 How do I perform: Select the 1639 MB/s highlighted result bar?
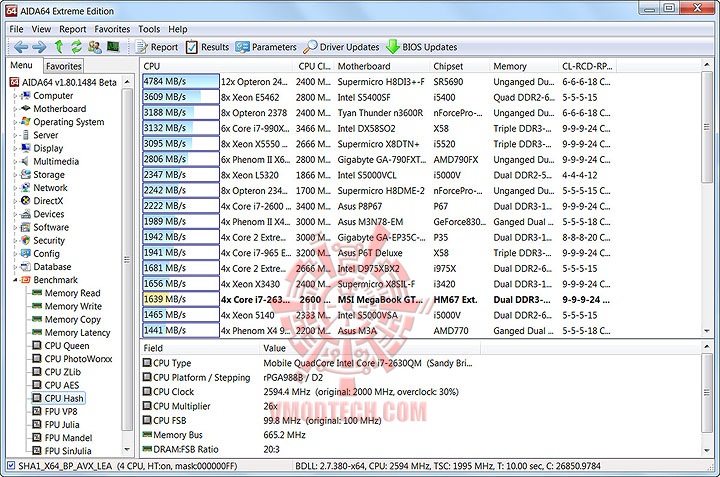[180, 299]
